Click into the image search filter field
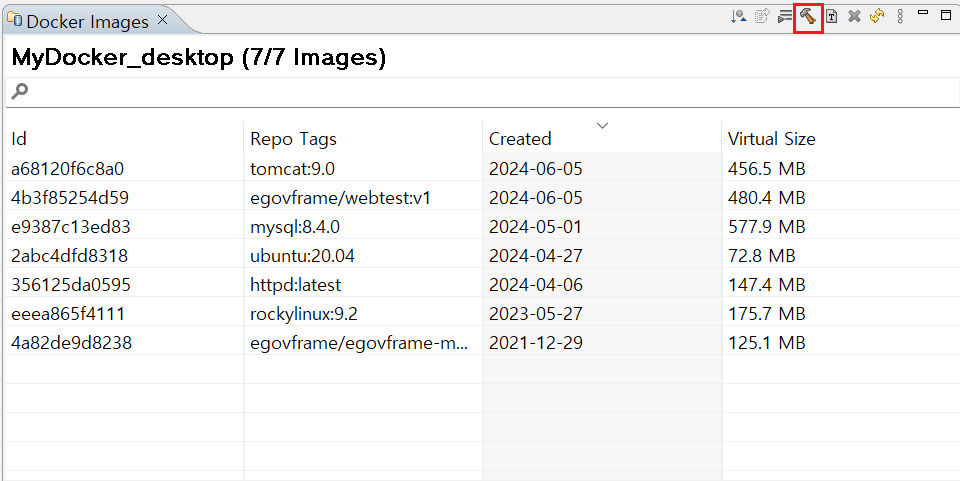Viewport: 960px width, 481px height. coord(480,92)
